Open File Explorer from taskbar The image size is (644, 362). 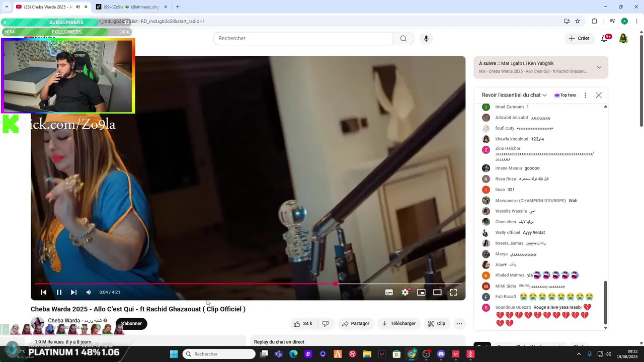tap(367, 354)
